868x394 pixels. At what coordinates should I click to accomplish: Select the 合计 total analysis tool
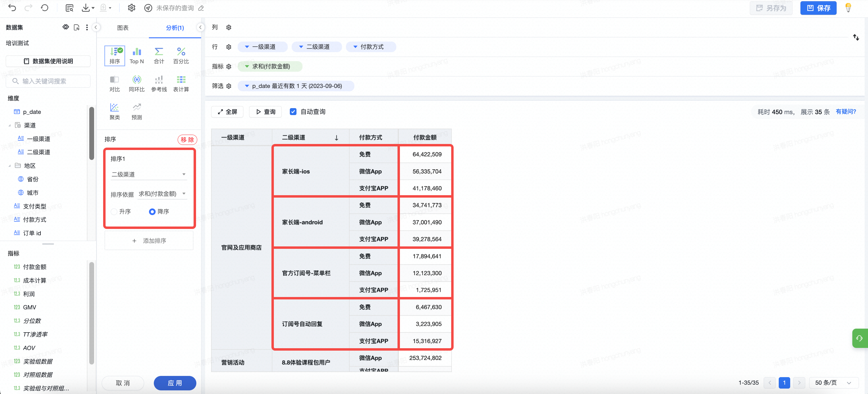tap(159, 55)
